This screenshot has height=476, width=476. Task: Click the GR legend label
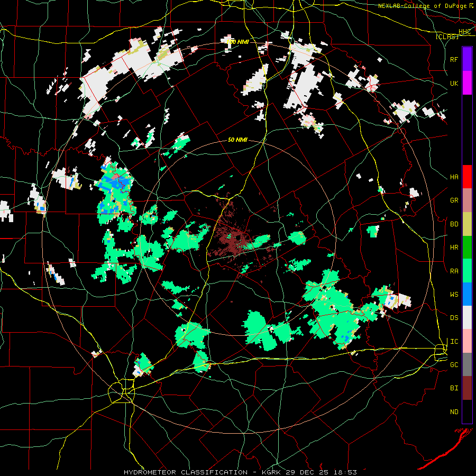point(454,200)
